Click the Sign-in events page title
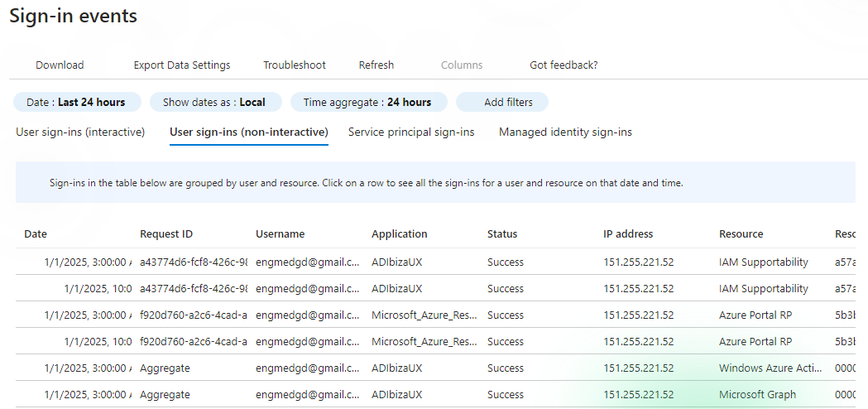Viewport: 868px width, 409px height. [73, 16]
